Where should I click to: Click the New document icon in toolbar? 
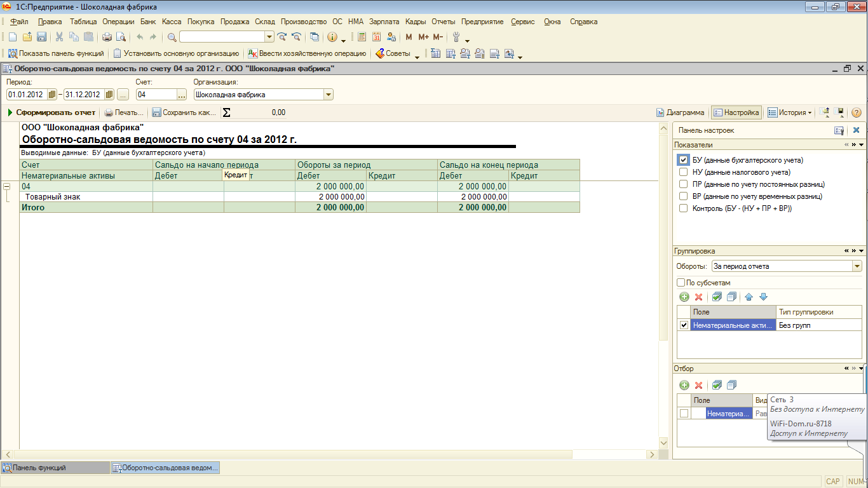12,37
